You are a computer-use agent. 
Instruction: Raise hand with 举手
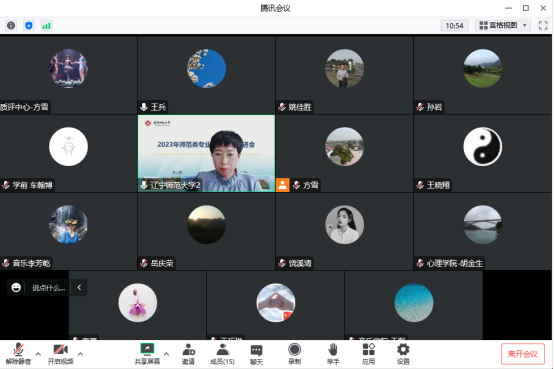coord(333,354)
